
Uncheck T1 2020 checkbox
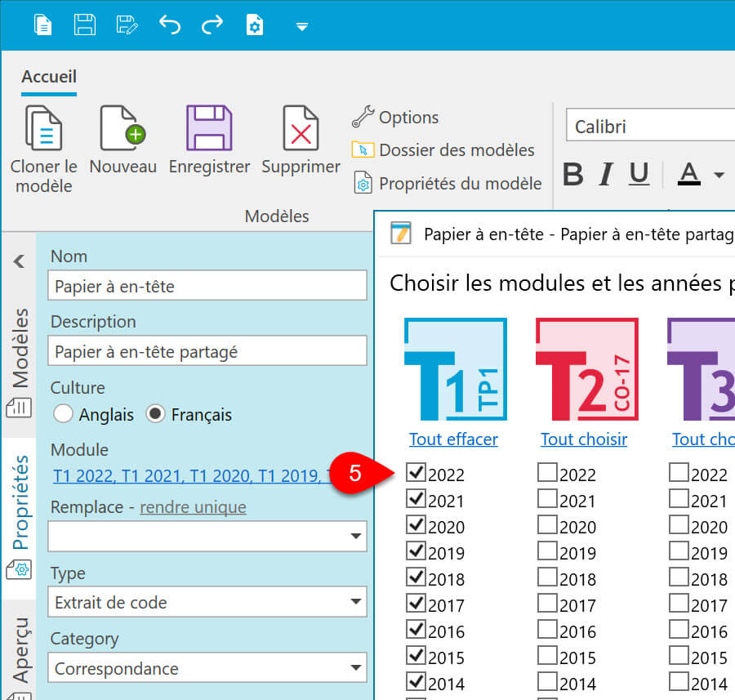(416, 524)
